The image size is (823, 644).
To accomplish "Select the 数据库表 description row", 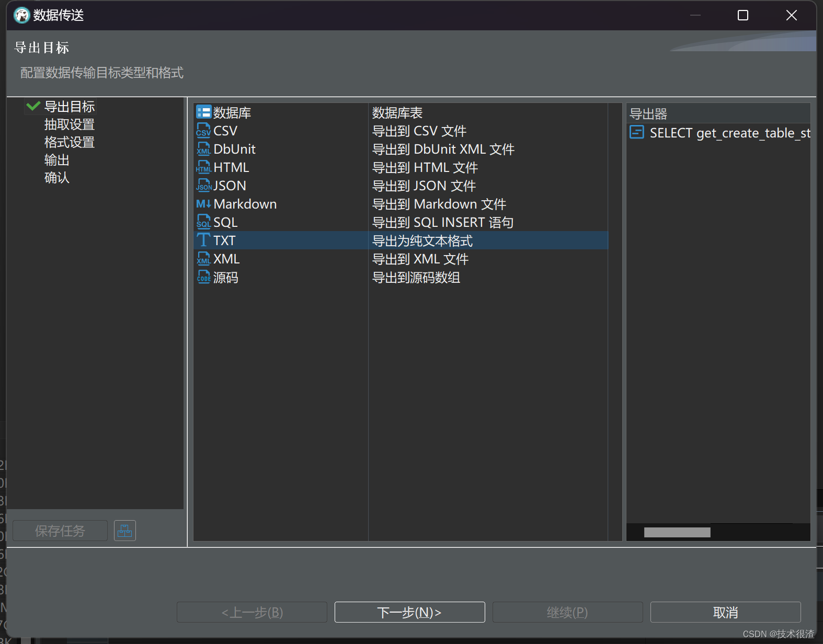I will tap(397, 112).
